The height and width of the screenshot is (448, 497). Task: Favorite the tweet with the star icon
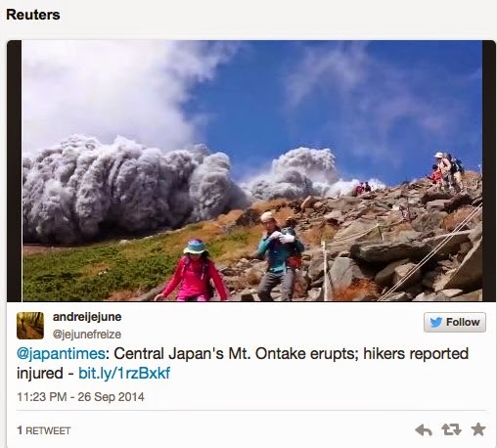pos(478,429)
